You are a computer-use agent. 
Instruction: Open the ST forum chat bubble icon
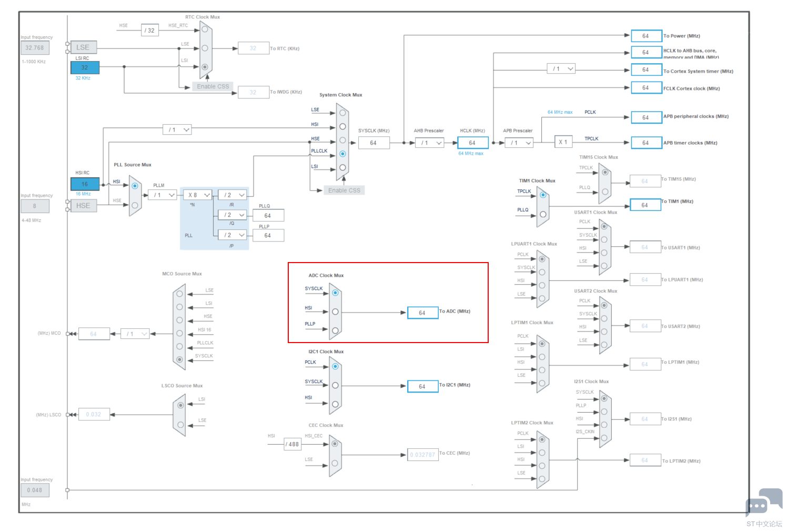(764, 502)
